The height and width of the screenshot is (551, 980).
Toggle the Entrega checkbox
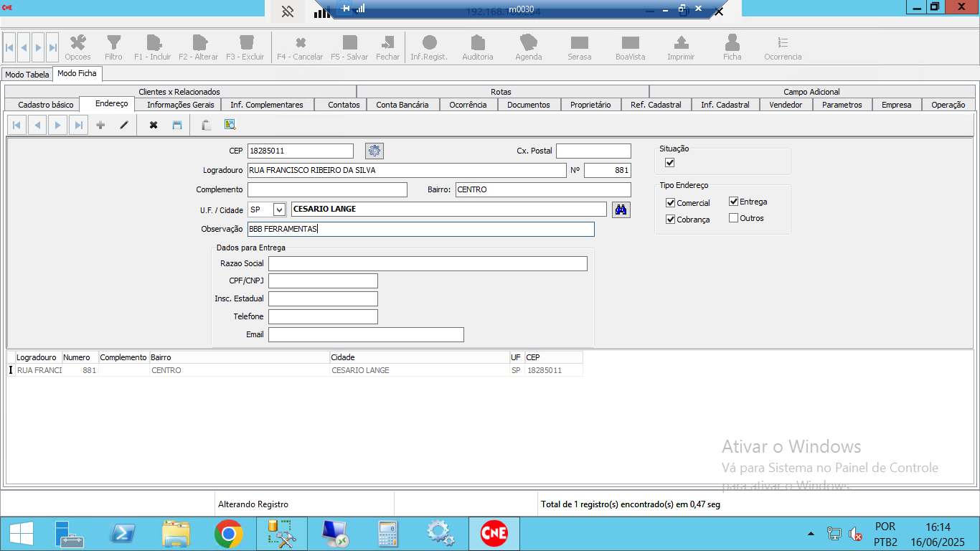coord(734,202)
